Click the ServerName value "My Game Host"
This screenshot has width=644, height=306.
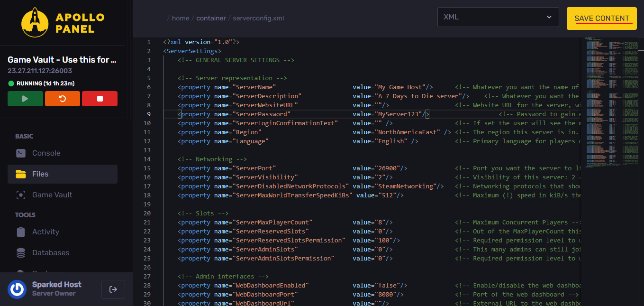click(x=400, y=87)
